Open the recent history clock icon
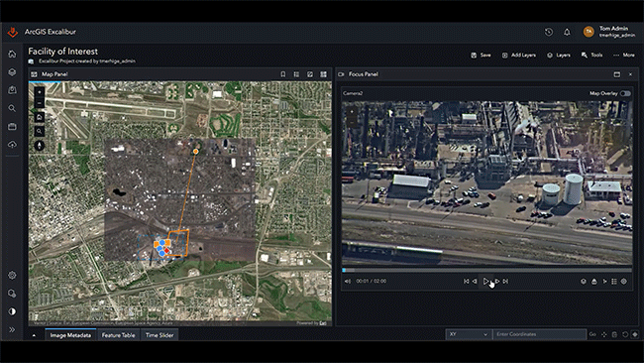Viewport: 644px width, 363px height. click(x=549, y=32)
